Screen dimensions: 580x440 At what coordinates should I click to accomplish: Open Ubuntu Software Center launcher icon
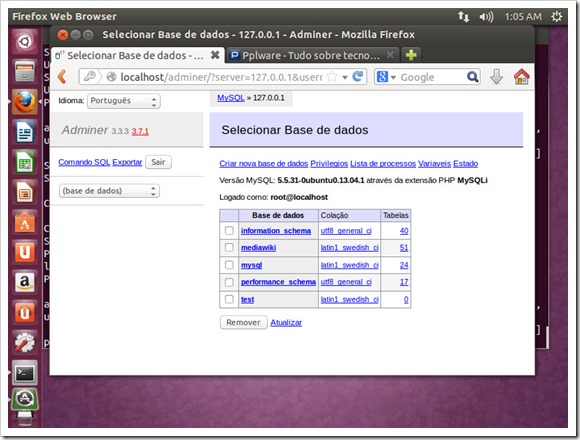click(x=25, y=222)
